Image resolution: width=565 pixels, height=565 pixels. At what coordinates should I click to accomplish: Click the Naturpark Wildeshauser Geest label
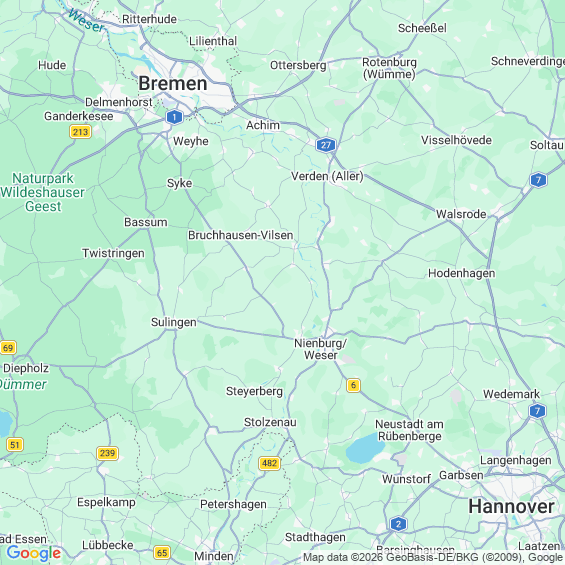(x=43, y=192)
